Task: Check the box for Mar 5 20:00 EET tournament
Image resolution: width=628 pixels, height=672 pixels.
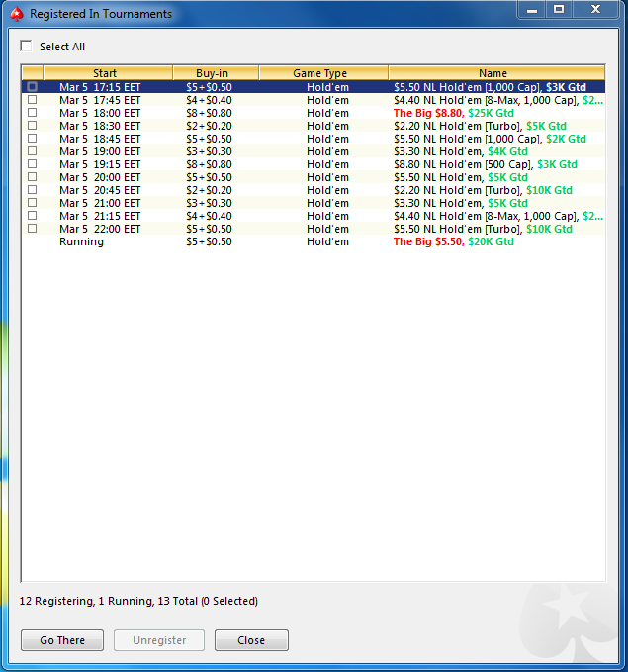Action: (x=32, y=176)
